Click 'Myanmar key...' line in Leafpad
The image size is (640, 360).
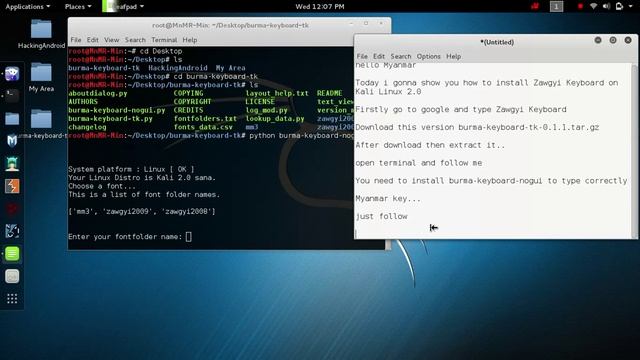388,199
